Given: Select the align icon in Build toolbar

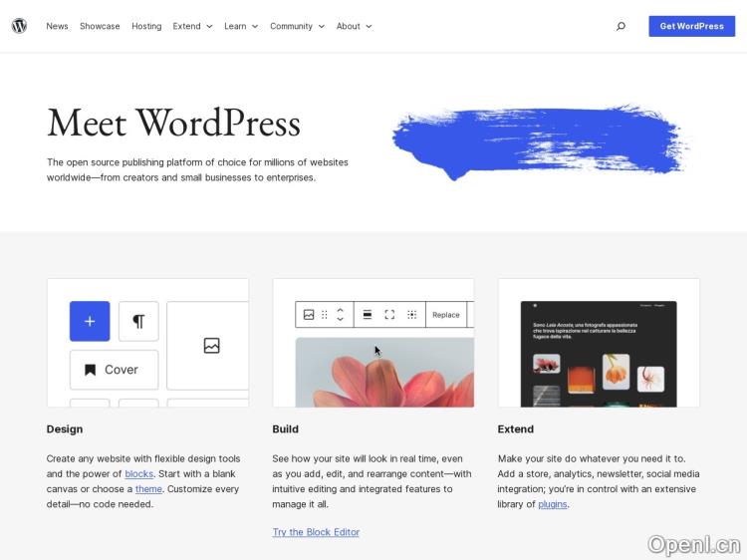Looking at the screenshot, I should [367, 315].
